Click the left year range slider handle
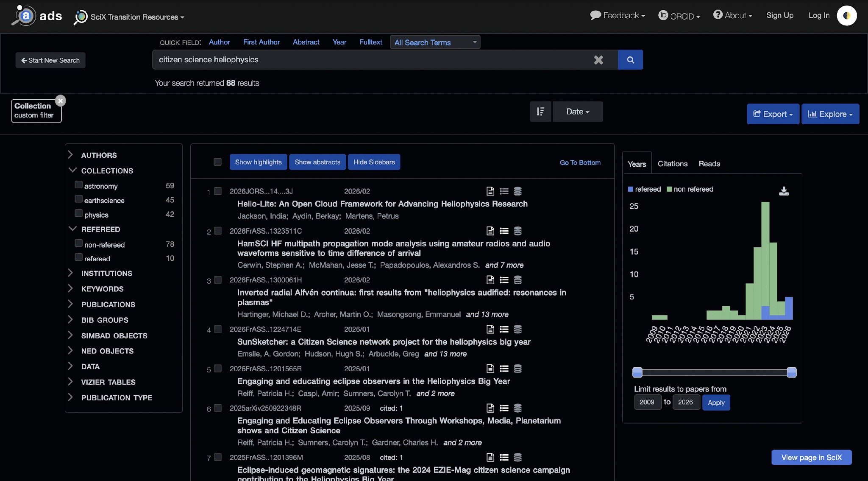This screenshot has width=868, height=481. [x=637, y=372]
